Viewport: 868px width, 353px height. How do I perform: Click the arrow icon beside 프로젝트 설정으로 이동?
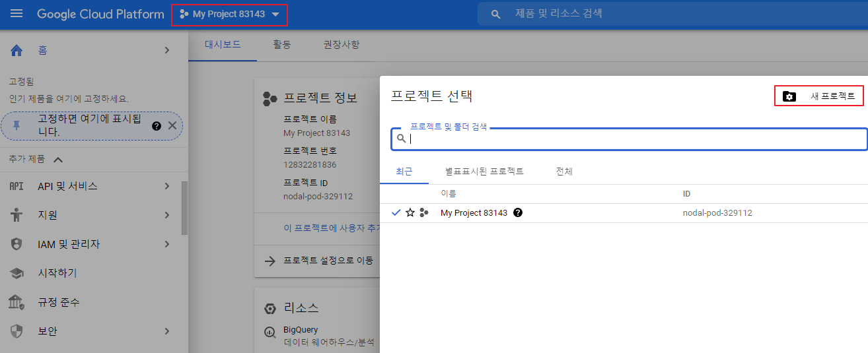click(x=270, y=260)
